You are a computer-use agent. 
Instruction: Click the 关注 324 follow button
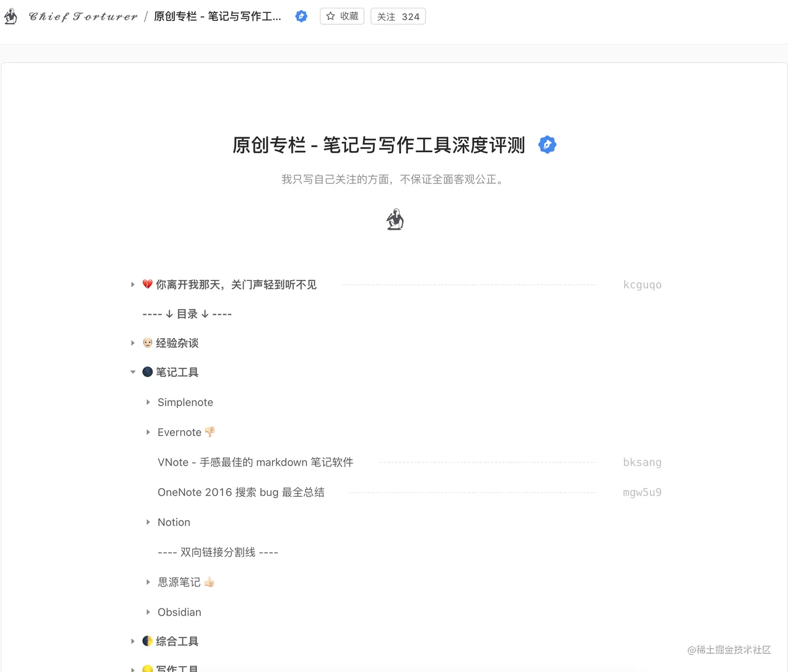[x=398, y=17]
